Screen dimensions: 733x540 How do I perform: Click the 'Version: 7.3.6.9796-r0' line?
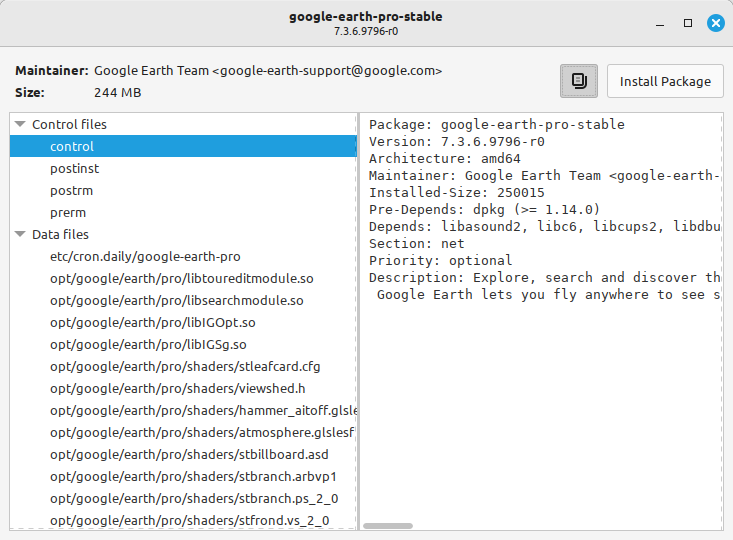(x=457, y=141)
